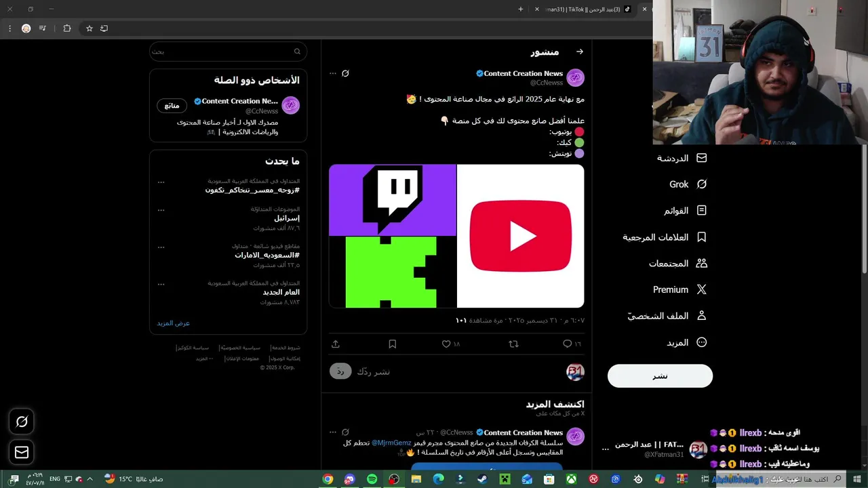This screenshot has width=868, height=488.
Task: Open the browser extensions puzzle icon
Action: click(x=66, y=28)
